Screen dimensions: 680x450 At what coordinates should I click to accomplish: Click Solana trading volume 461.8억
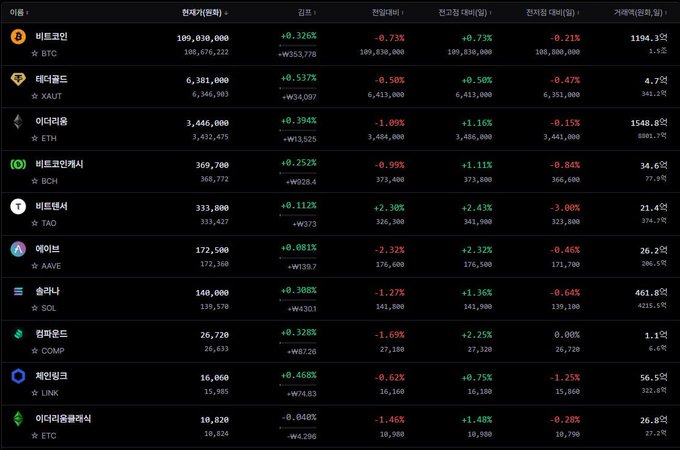pyautogui.click(x=651, y=293)
